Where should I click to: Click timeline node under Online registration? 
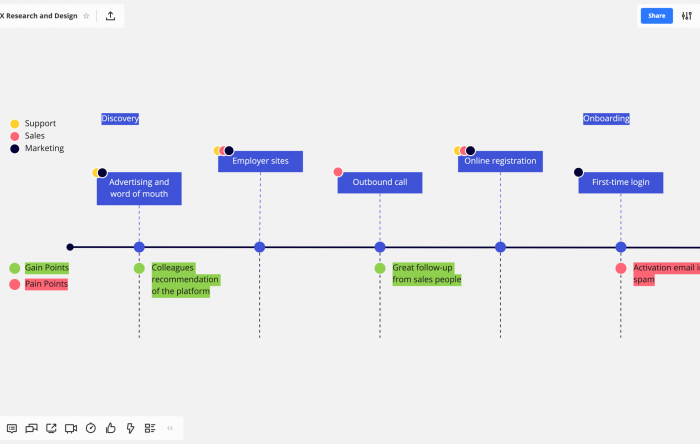coord(500,247)
